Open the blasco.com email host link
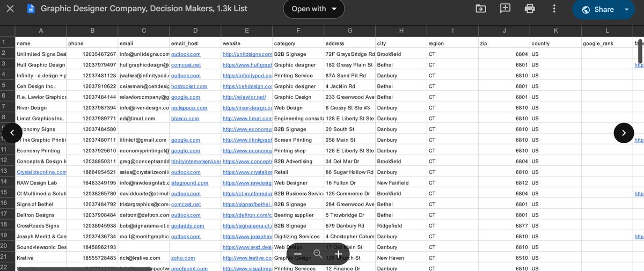This screenshot has height=271, width=644. point(185,119)
